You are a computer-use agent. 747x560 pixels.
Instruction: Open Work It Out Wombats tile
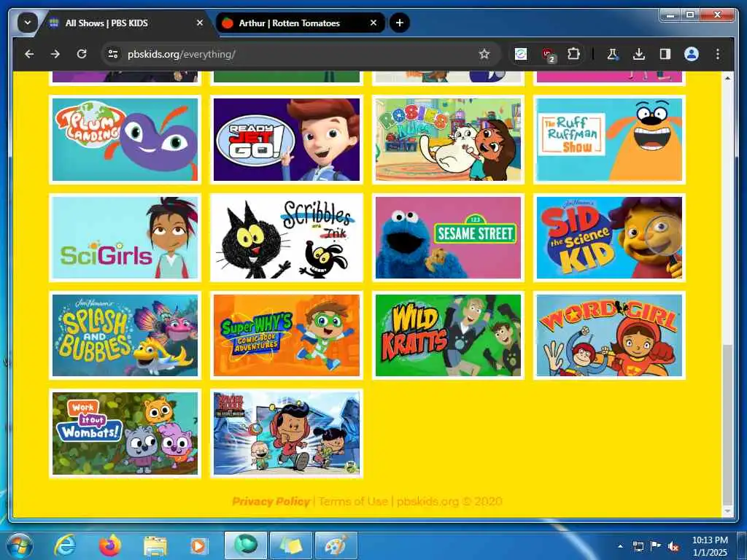[125, 433]
